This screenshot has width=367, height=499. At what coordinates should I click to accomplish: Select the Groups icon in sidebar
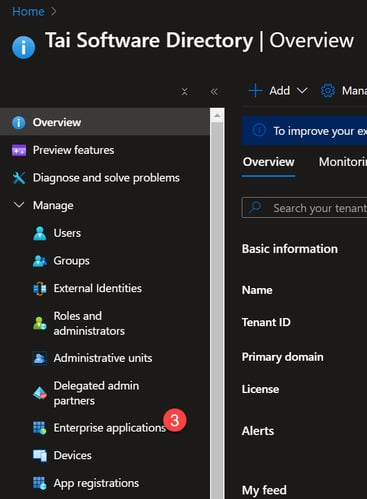(40, 261)
